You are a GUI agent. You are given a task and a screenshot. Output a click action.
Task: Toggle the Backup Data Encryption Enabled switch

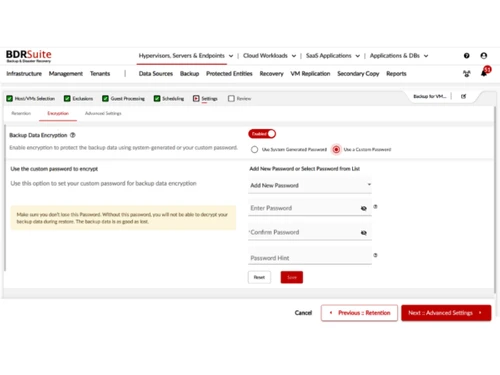coord(262,134)
